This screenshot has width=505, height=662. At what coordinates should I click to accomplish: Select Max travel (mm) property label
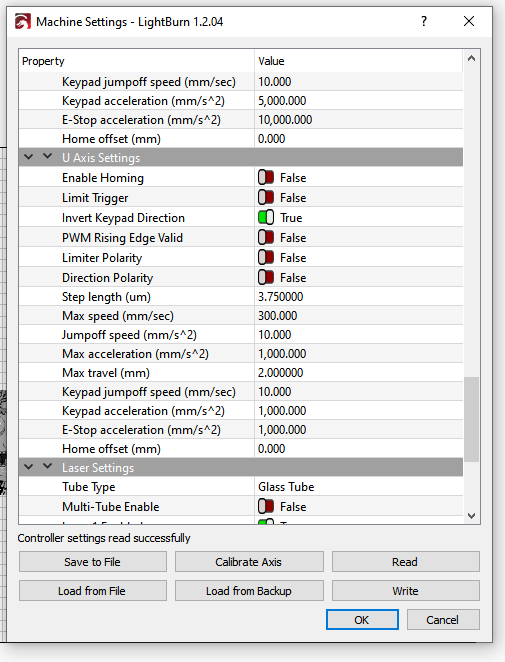pyautogui.click(x=106, y=373)
